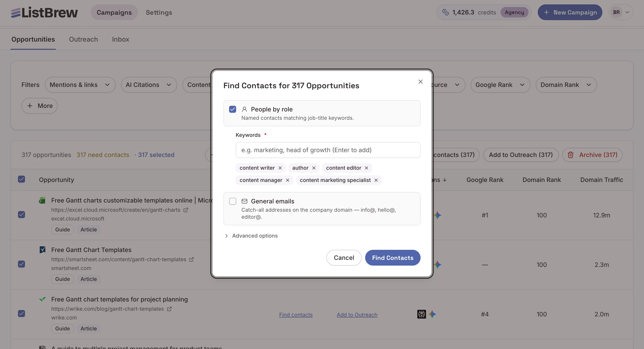Open the Mentions & links filter dropdown
The image size is (644, 349).
pos(80,85)
